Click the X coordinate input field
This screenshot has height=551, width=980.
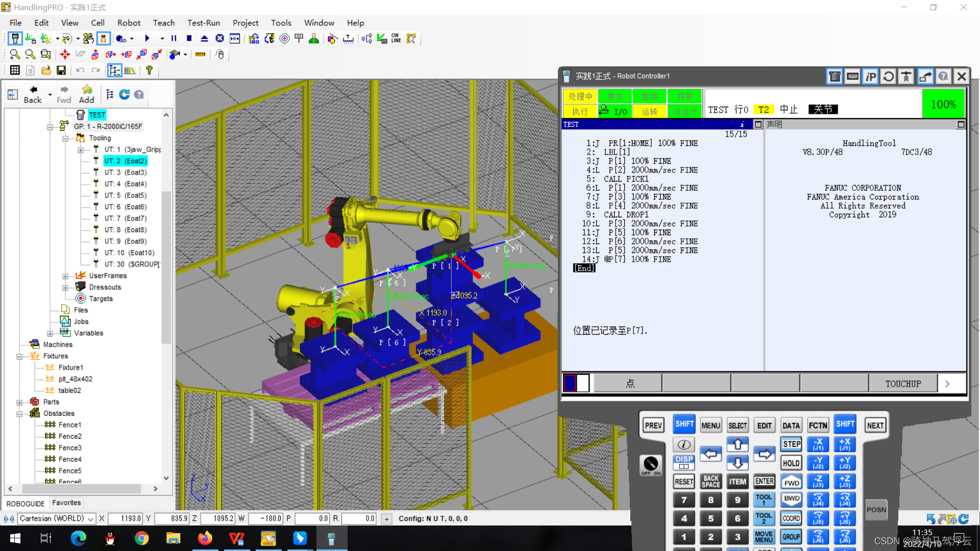click(x=125, y=519)
